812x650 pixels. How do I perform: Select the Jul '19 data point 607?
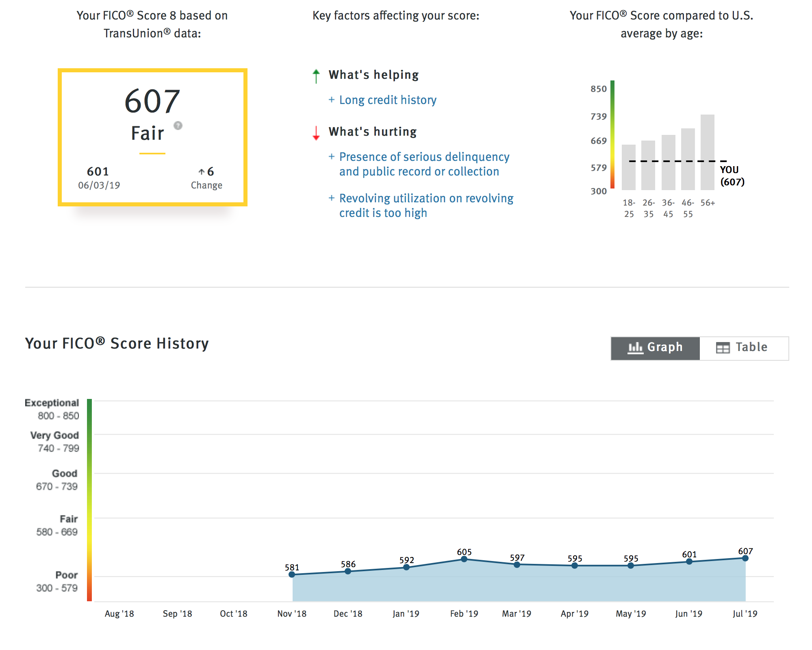[745, 558]
